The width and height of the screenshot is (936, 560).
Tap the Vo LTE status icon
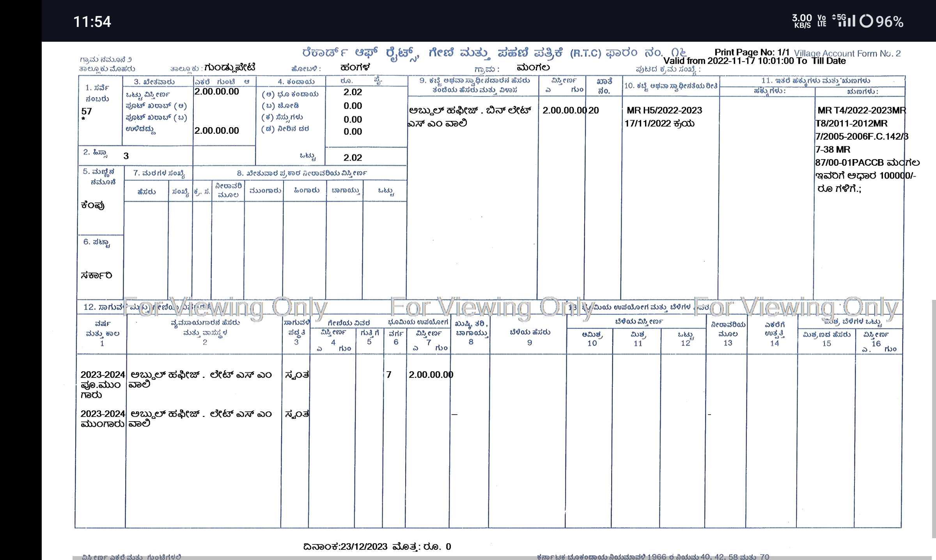pos(822,21)
